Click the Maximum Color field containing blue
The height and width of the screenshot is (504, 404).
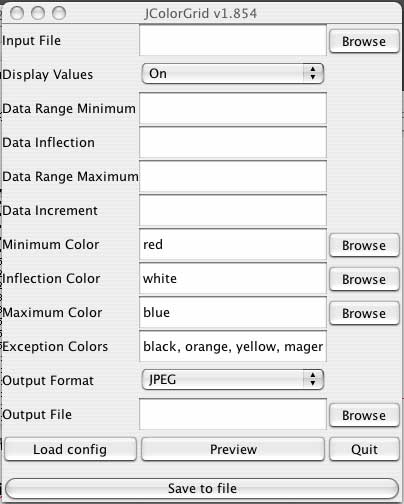point(233,313)
